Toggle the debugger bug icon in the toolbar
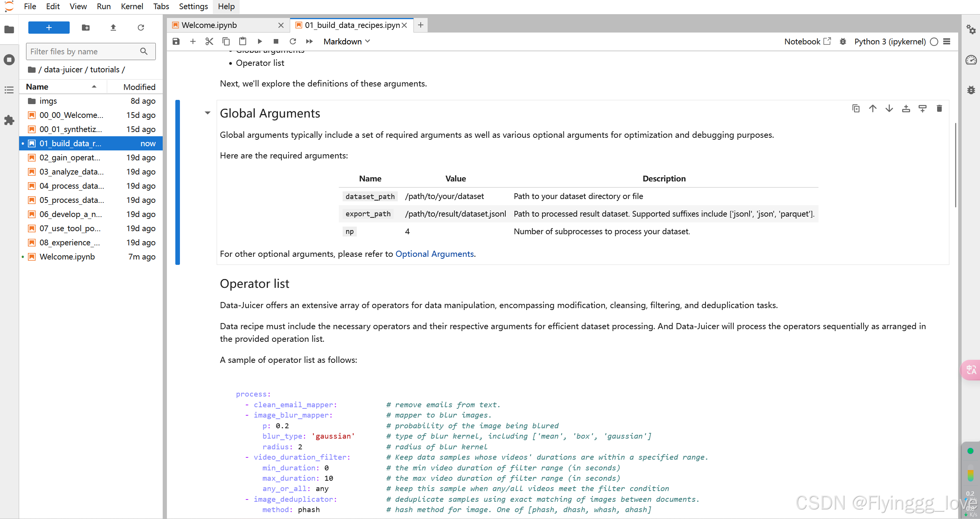Screen dimensions: 980x519 pos(843,41)
